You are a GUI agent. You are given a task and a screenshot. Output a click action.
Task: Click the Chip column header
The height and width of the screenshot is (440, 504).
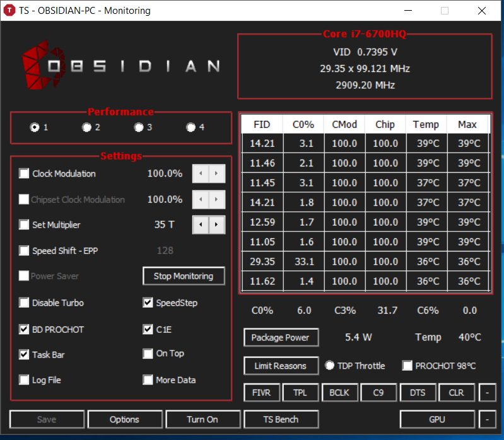[x=385, y=124]
